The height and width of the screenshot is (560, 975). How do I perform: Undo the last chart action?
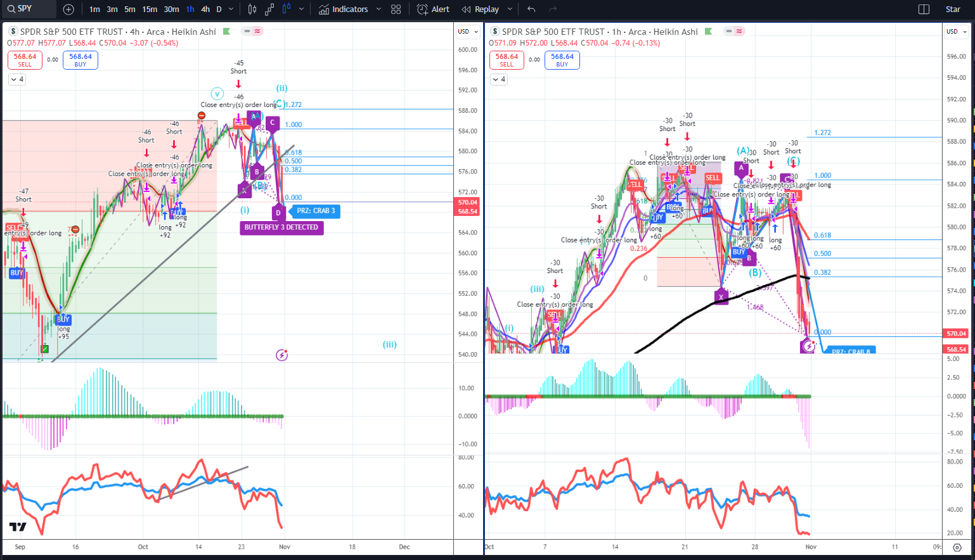531,10
